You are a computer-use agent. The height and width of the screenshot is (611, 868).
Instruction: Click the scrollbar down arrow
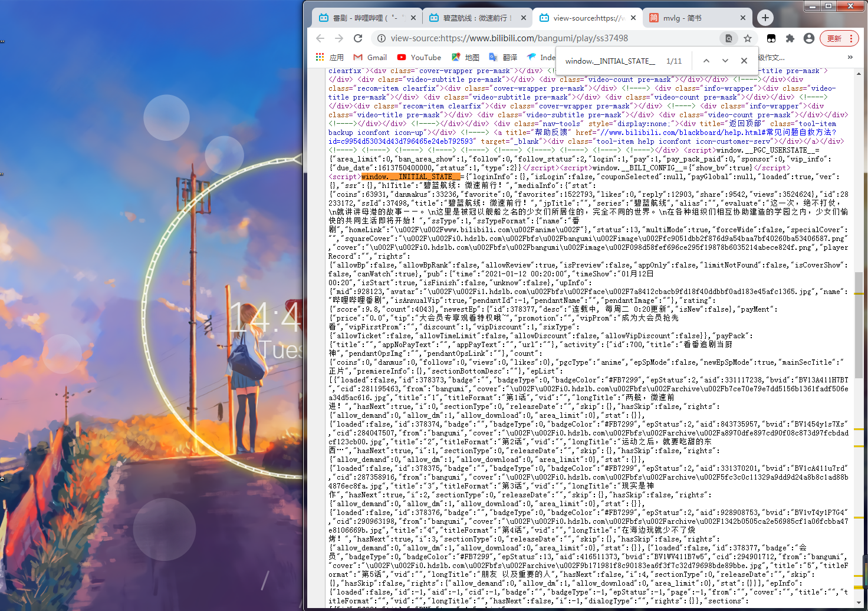pyautogui.click(x=859, y=603)
